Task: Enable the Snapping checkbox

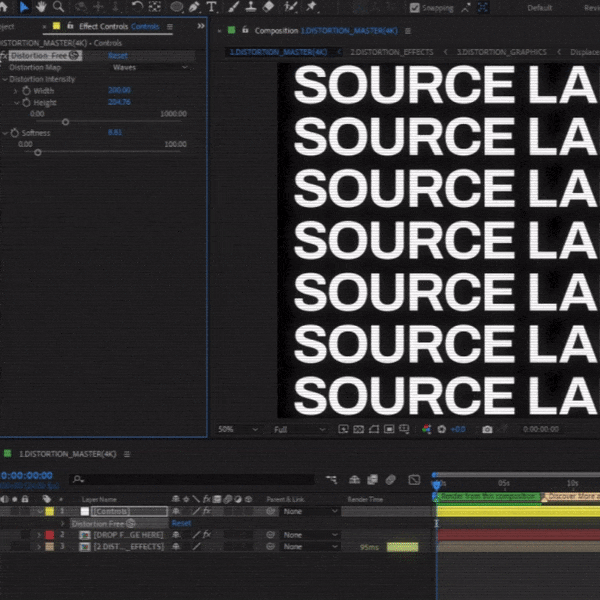Action: click(415, 8)
